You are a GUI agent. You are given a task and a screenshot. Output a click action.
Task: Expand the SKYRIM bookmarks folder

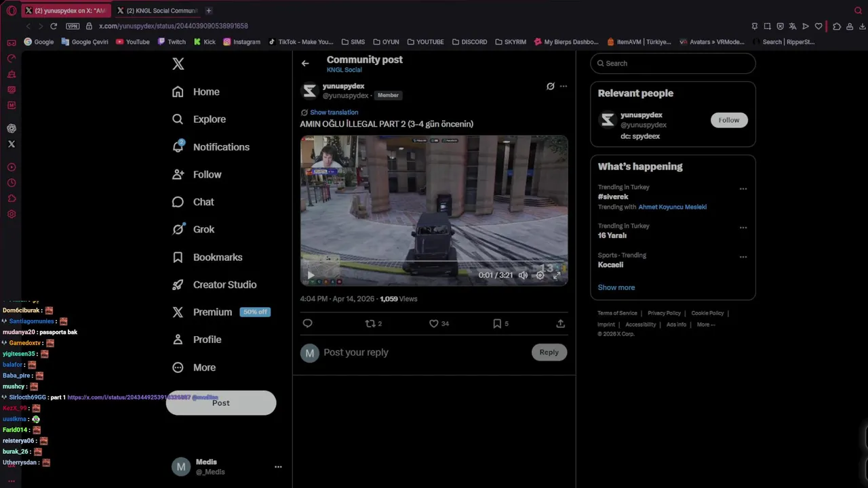click(x=510, y=42)
